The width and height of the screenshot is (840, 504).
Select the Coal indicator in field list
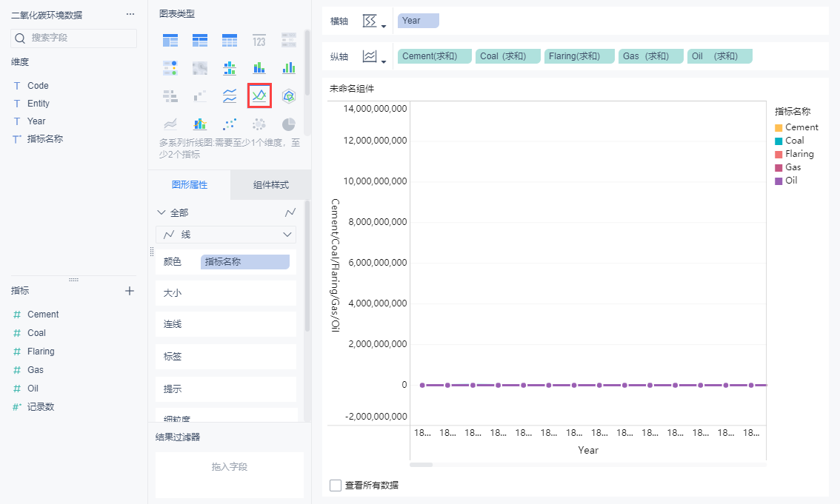click(x=36, y=333)
